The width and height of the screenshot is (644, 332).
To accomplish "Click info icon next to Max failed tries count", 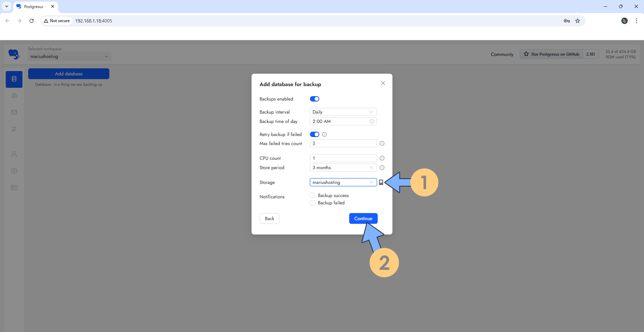I will click(382, 143).
